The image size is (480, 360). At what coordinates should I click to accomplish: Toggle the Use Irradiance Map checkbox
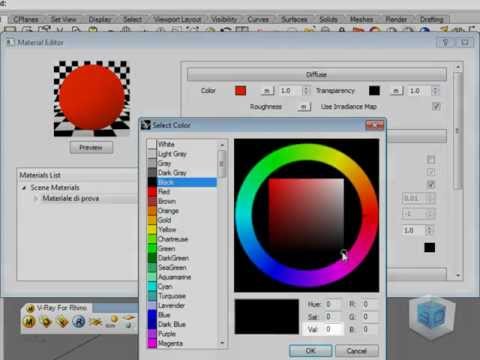(x=436, y=107)
